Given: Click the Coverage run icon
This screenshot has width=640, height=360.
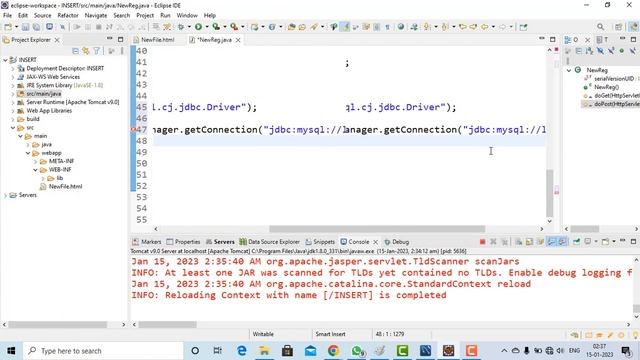Looking at the screenshot, I should tap(216, 27).
